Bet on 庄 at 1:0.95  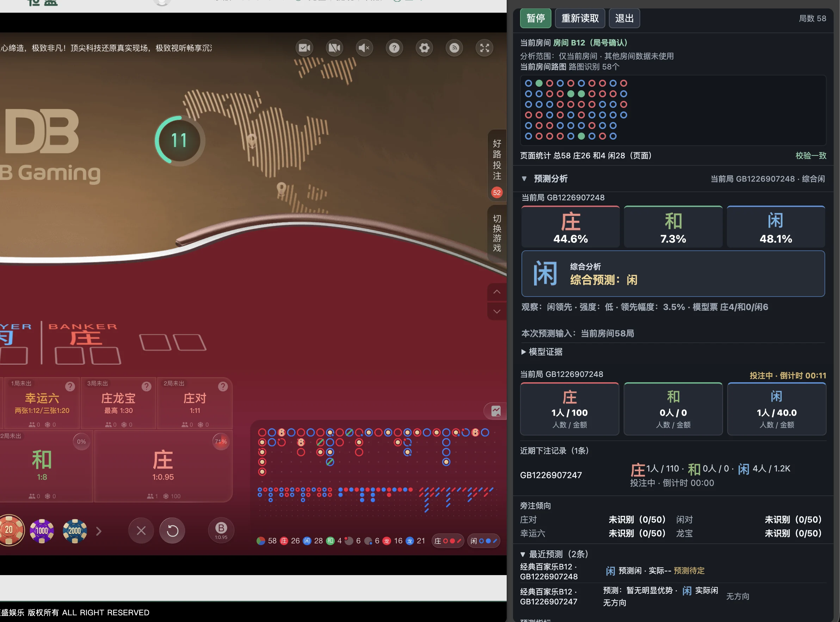click(163, 466)
